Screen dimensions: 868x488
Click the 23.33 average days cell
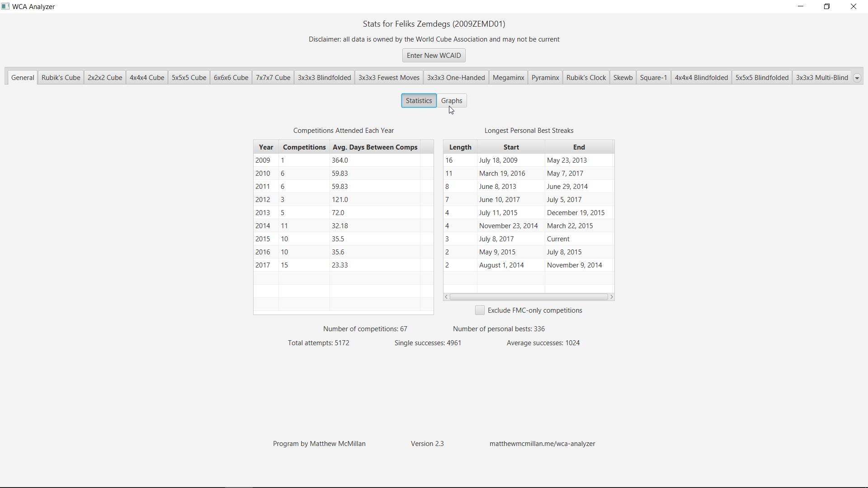375,265
